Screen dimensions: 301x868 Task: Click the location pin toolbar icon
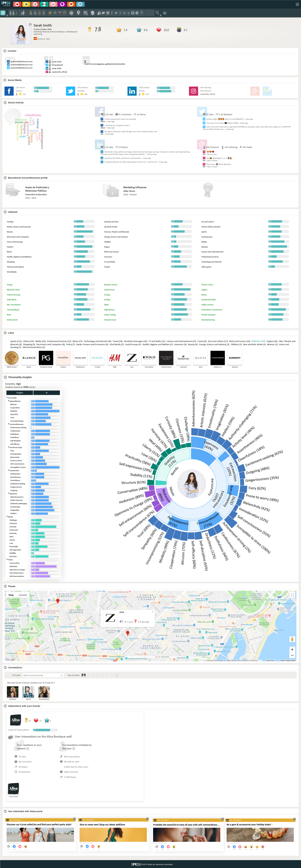tap(79, 13)
